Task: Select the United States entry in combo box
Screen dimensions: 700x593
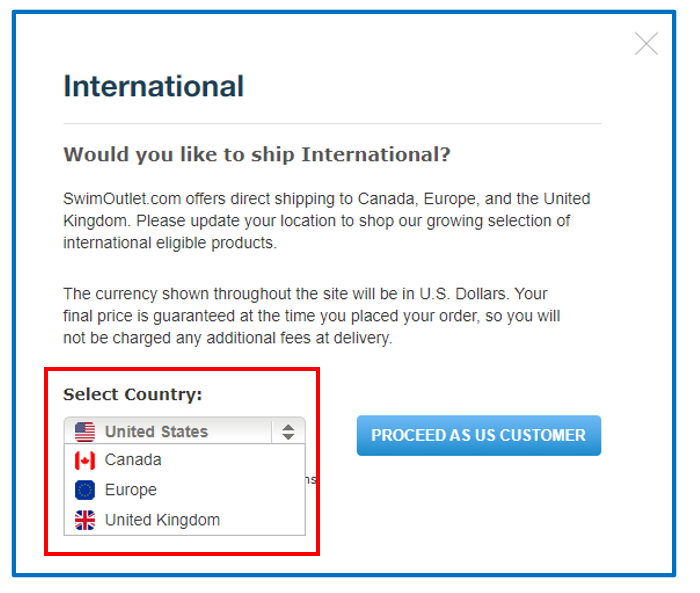Action: (x=184, y=431)
